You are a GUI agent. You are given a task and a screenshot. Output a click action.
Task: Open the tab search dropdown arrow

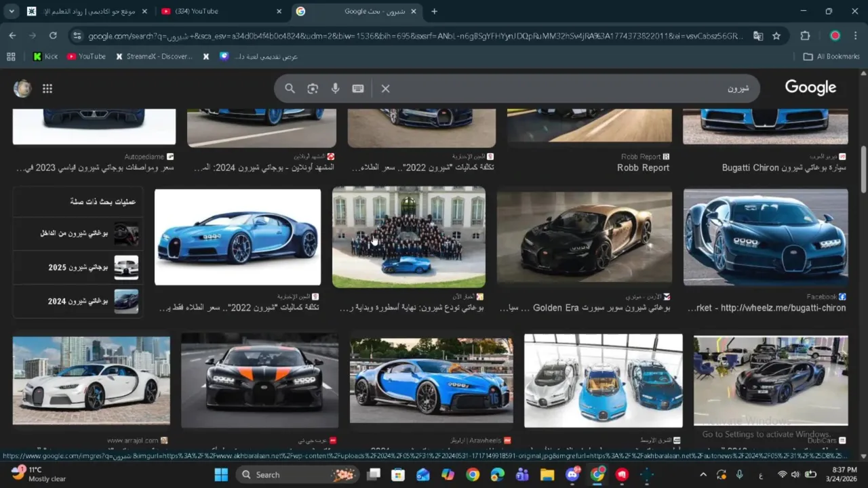[x=11, y=11]
